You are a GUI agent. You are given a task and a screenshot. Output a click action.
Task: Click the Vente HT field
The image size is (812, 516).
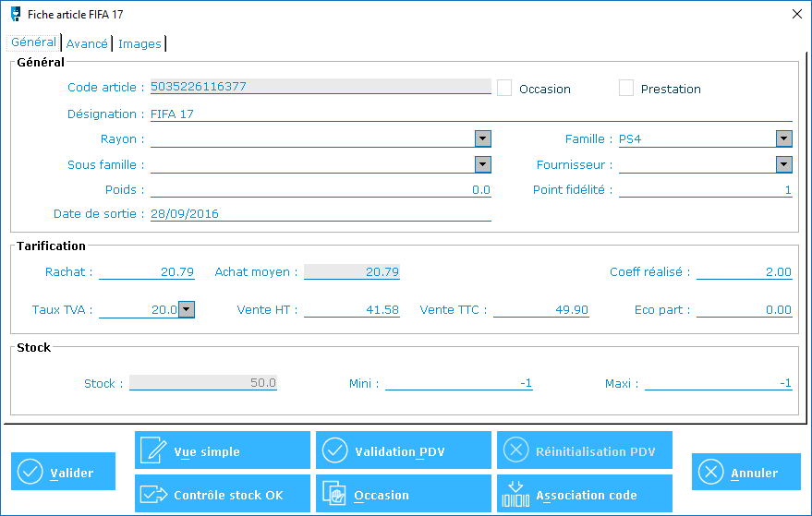(x=352, y=309)
